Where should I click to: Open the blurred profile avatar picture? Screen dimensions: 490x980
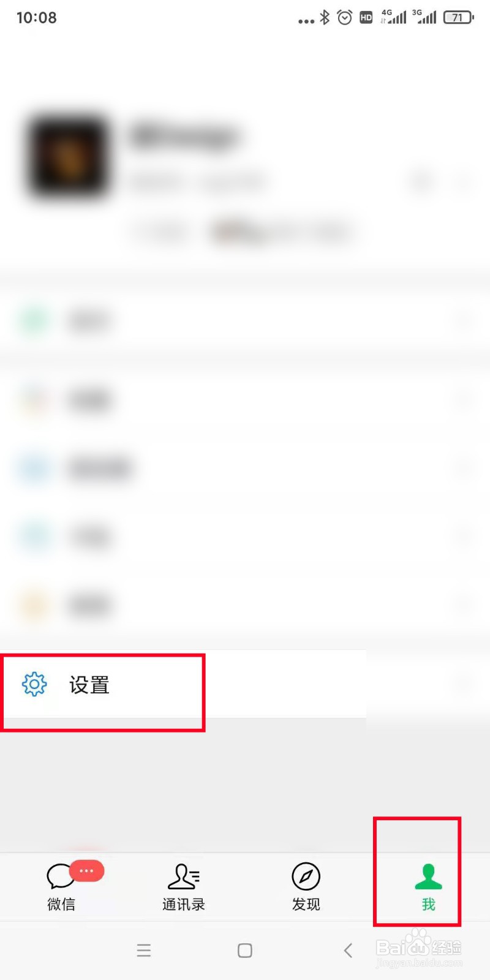tap(68, 157)
